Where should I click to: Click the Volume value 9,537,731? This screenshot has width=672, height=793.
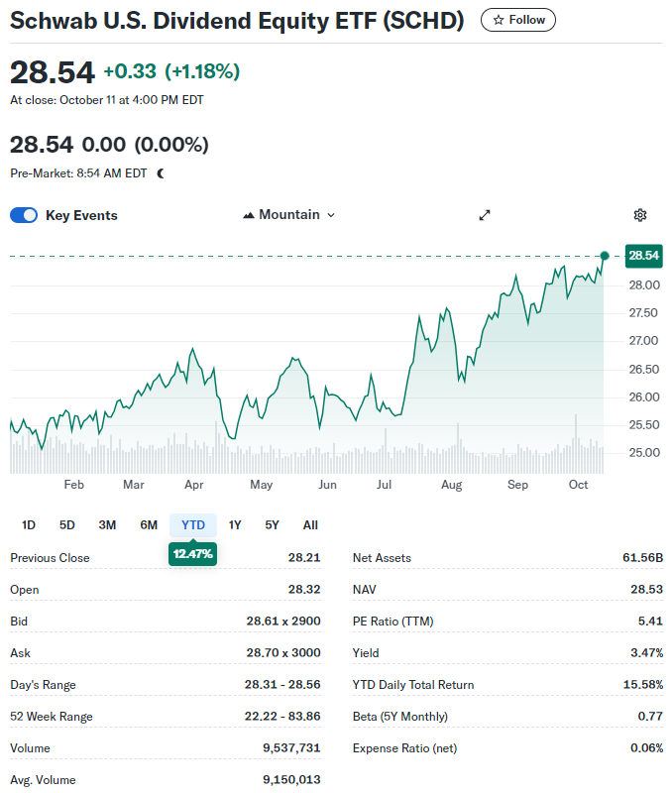coord(291,748)
